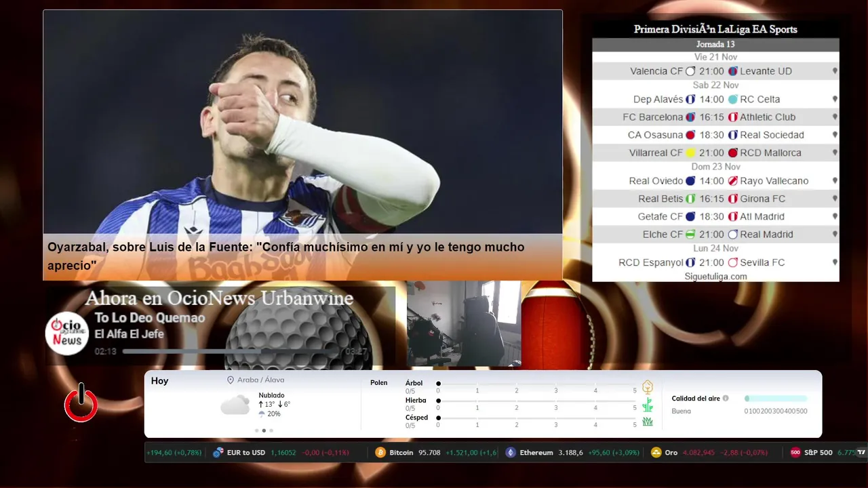This screenshot has width=868, height=488.
Task: Click the cloud weather icon
Action: [x=235, y=405]
